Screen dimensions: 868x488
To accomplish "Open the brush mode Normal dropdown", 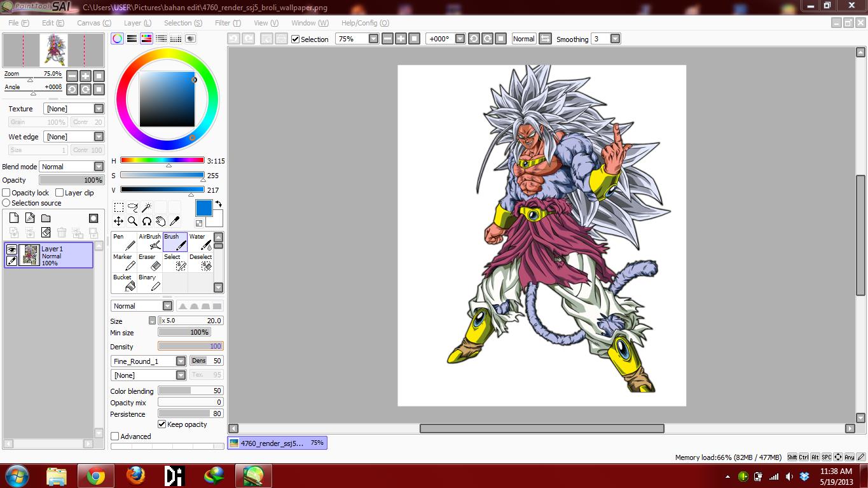I will pos(168,306).
